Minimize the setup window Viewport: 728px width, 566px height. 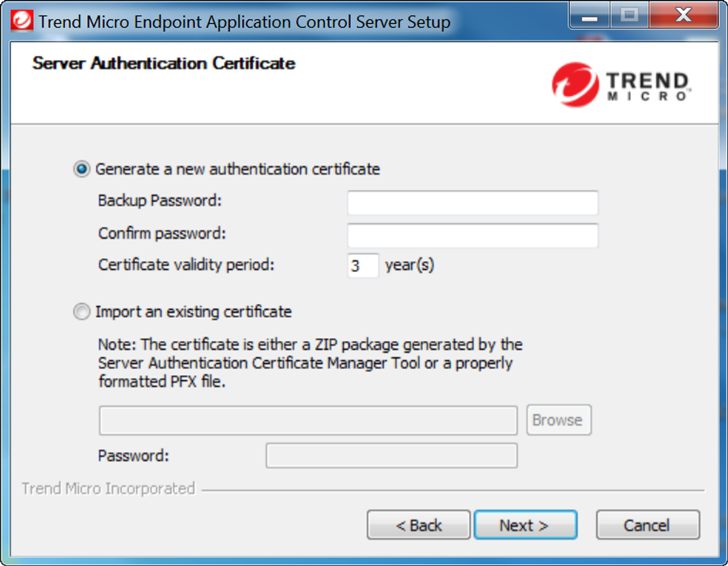589,17
